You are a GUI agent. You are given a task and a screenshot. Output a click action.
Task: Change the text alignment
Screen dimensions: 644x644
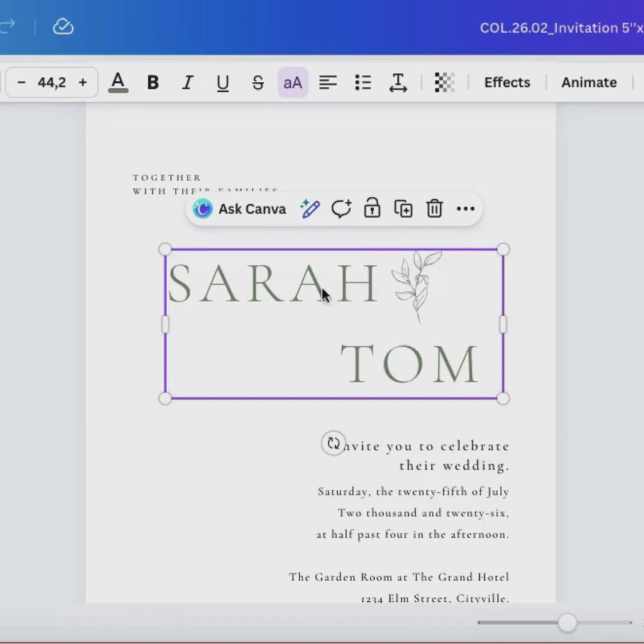click(328, 82)
